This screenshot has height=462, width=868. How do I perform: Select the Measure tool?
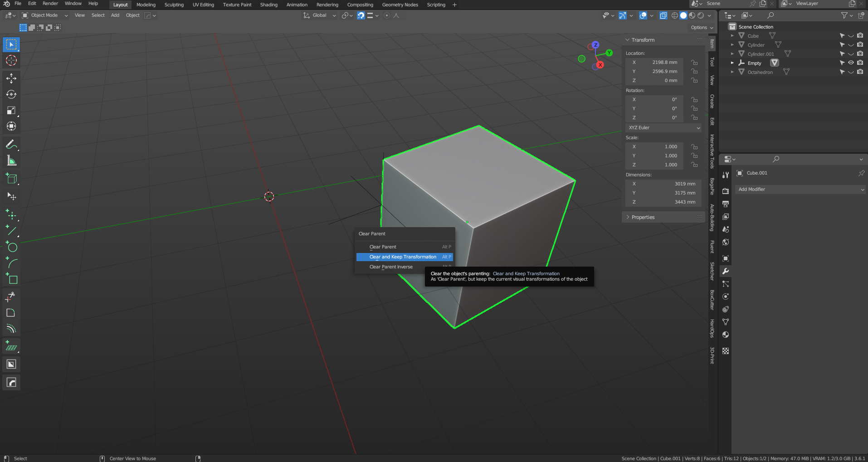coord(11,160)
